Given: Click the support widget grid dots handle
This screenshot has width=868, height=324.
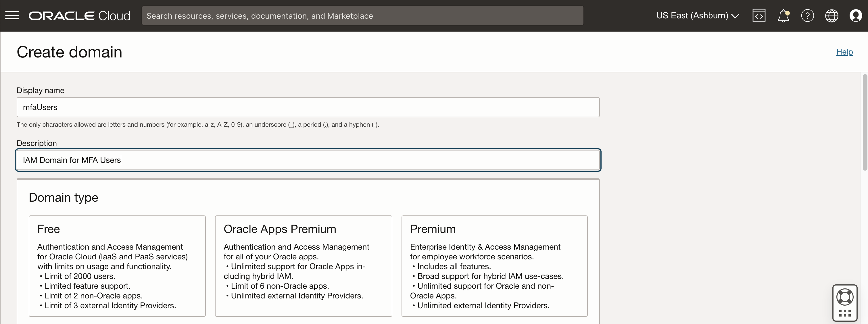Looking at the screenshot, I should pyautogui.click(x=845, y=313).
